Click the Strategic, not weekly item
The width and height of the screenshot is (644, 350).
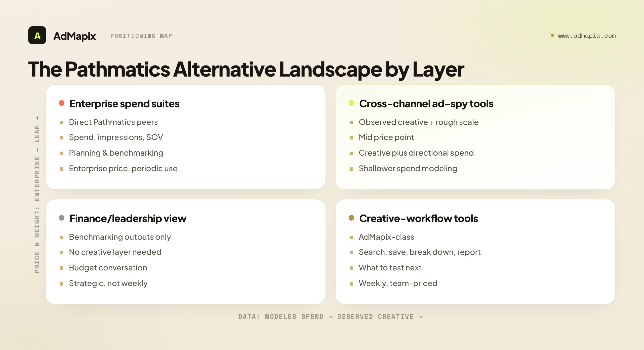click(x=108, y=283)
